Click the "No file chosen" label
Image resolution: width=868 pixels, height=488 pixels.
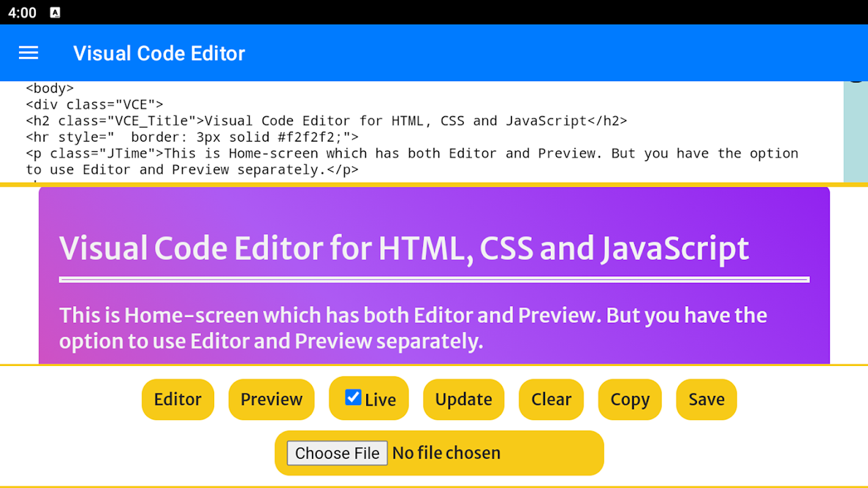pos(446,453)
